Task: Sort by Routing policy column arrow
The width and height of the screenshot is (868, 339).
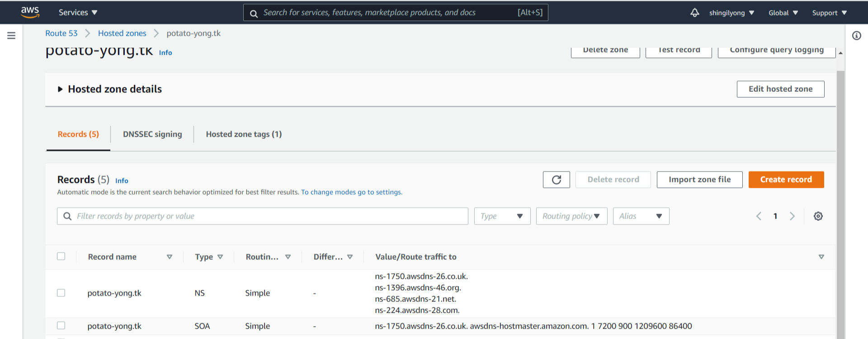Action: (288, 257)
